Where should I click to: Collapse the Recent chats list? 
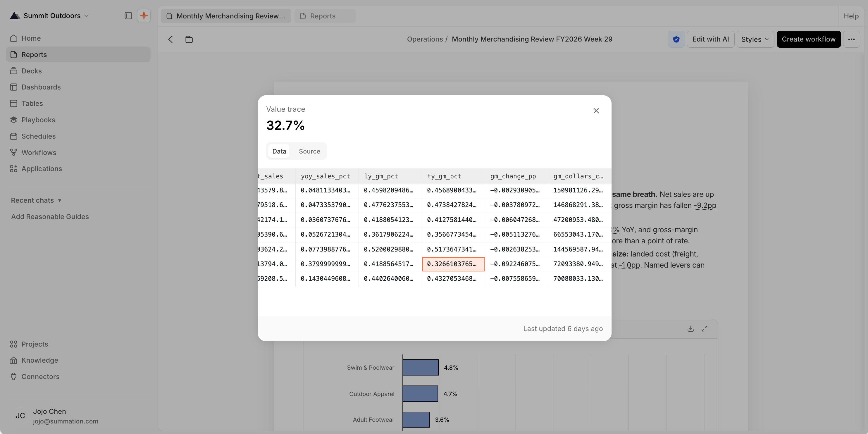point(36,200)
